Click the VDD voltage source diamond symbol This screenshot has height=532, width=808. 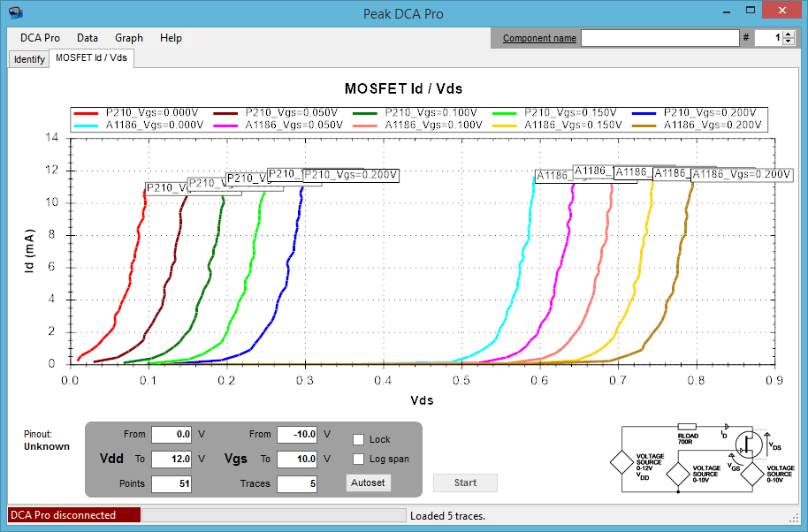tap(622, 462)
